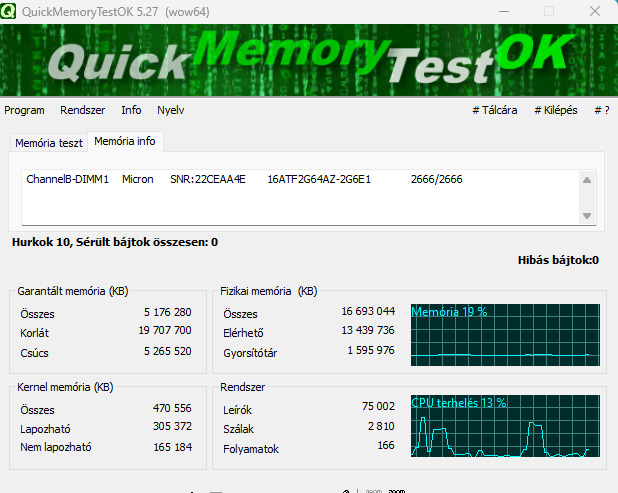Screen dimensions: 618x493
Task: Click the Hurkok 10 status line
Action: coord(115,242)
